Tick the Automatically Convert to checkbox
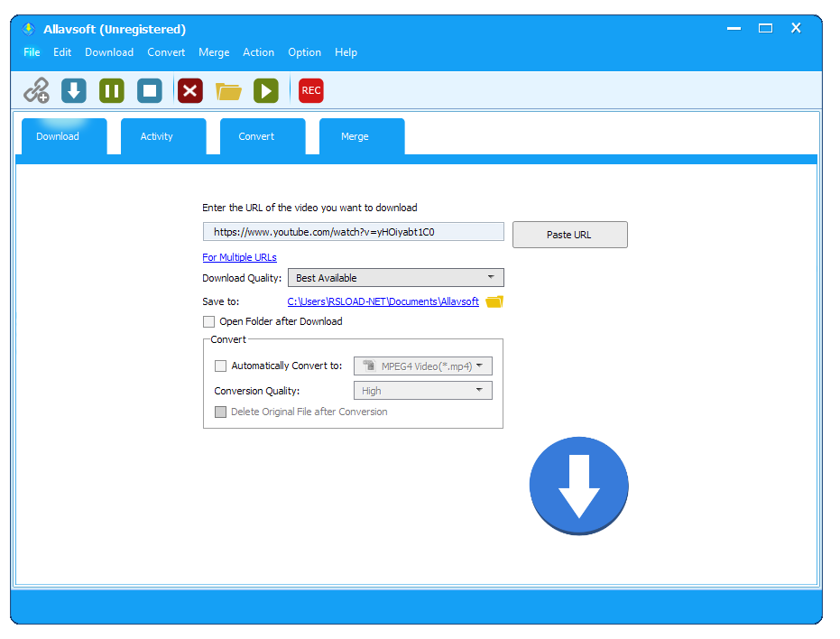840x639 pixels. pos(220,366)
